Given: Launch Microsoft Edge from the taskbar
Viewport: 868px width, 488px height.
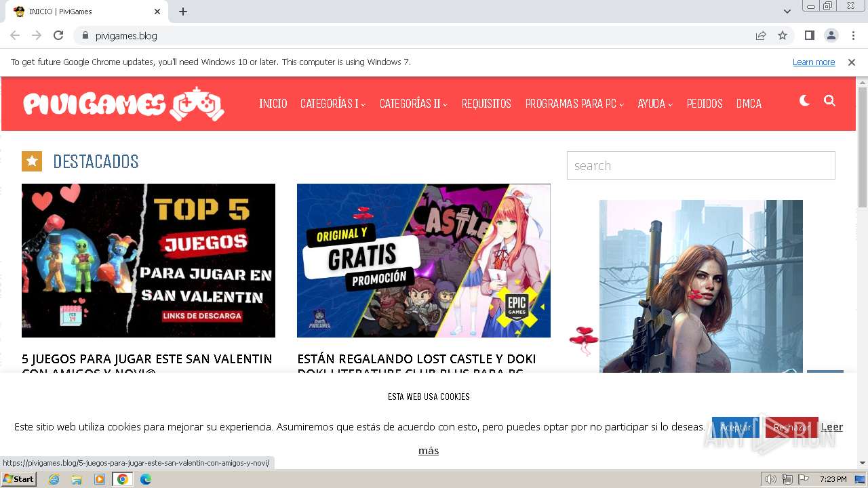Looking at the screenshot, I should click(x=146, y=479).
